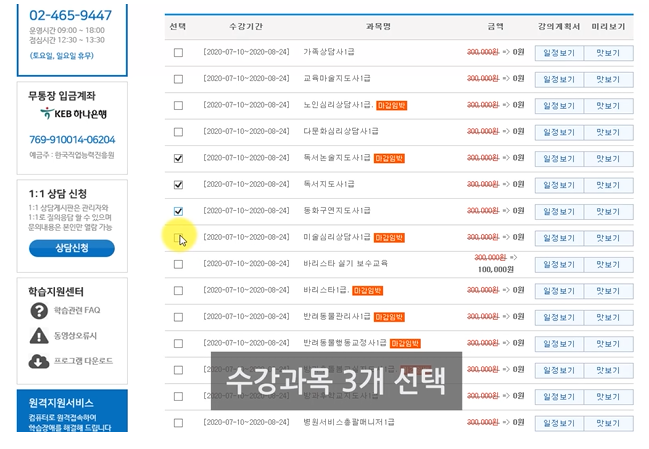Click the 100,000원 price in 바리스타 실기 row
649x449 pixels.
[x=495, y=269]
